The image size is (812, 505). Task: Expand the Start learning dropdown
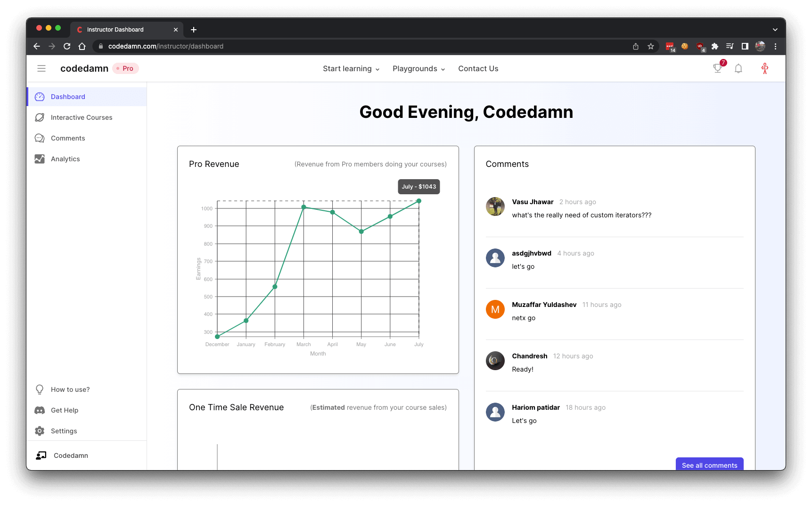click(x=351, y=69)
